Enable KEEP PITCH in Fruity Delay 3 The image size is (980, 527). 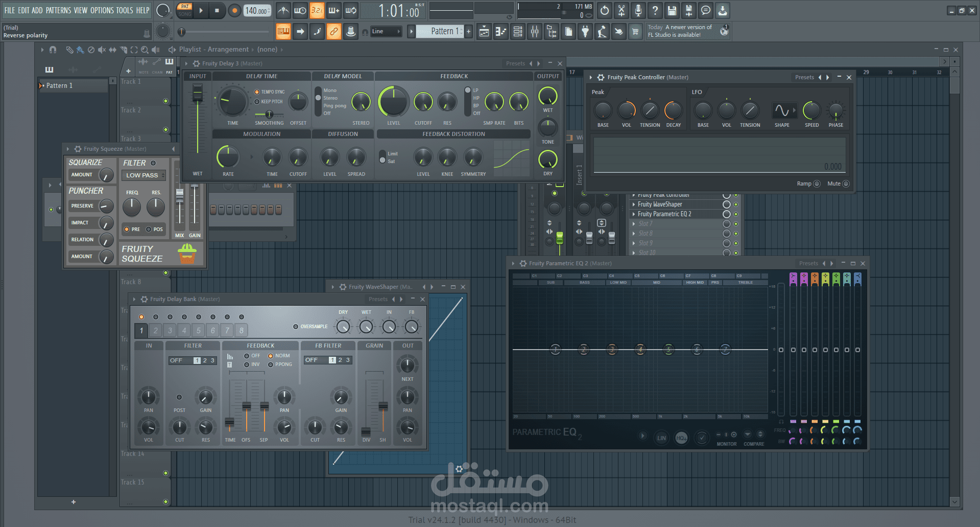pos(257,102)
